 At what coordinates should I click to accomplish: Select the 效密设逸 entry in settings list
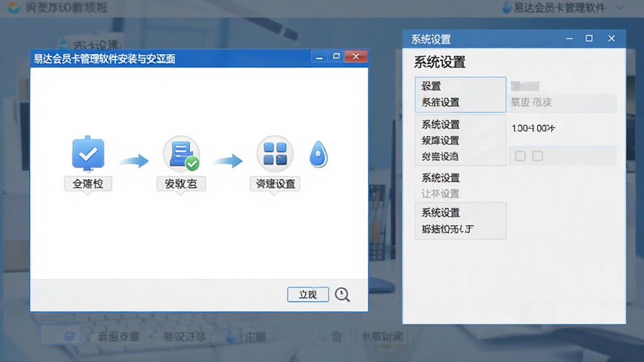coord(440,156)
